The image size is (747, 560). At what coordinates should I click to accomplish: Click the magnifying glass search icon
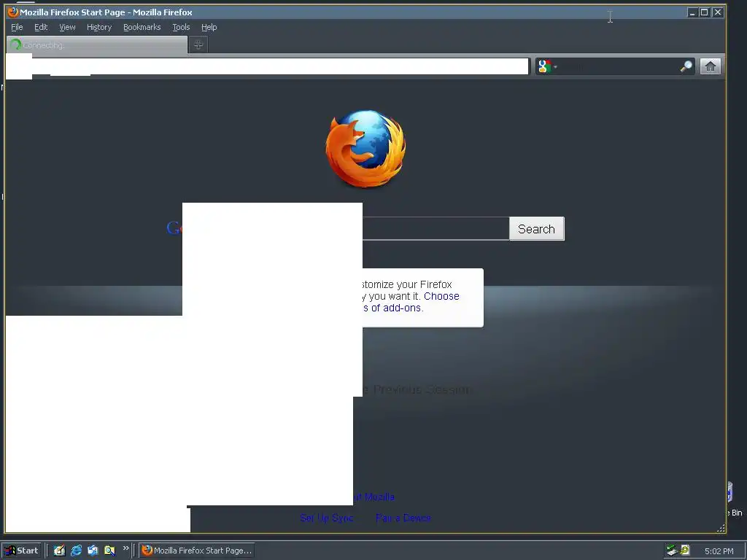click(686, 66)
